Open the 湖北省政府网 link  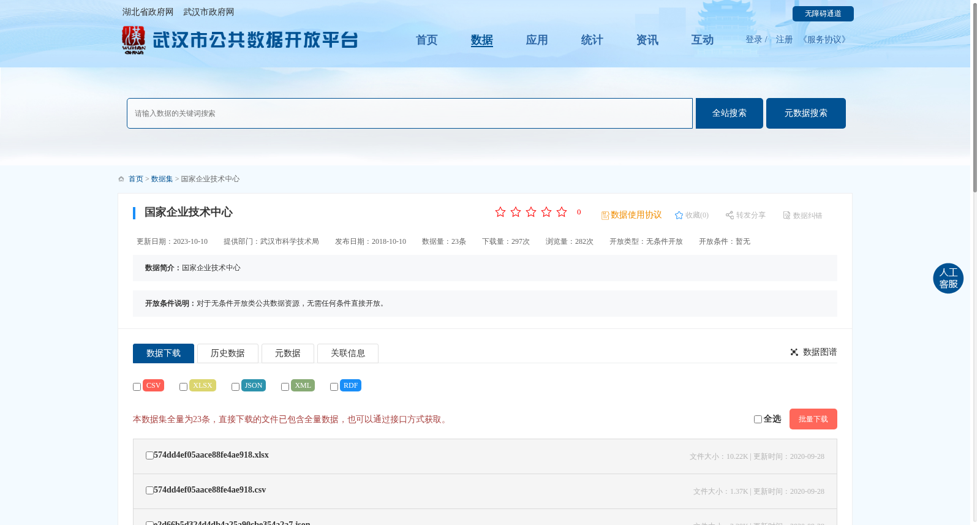pos(148,12)
